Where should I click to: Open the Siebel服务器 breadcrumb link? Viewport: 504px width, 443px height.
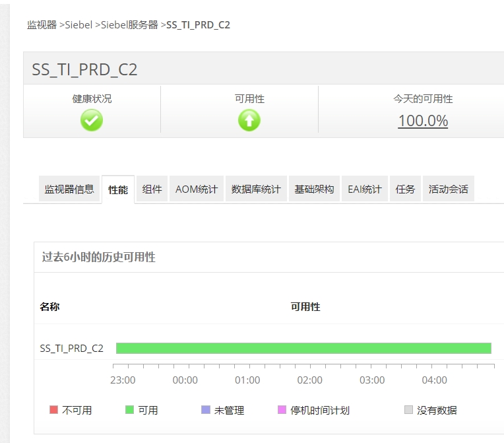129,25
